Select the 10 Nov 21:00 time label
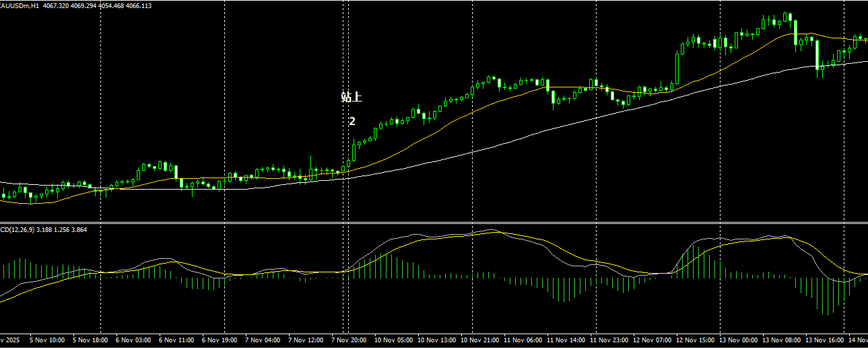 [481, 341]
